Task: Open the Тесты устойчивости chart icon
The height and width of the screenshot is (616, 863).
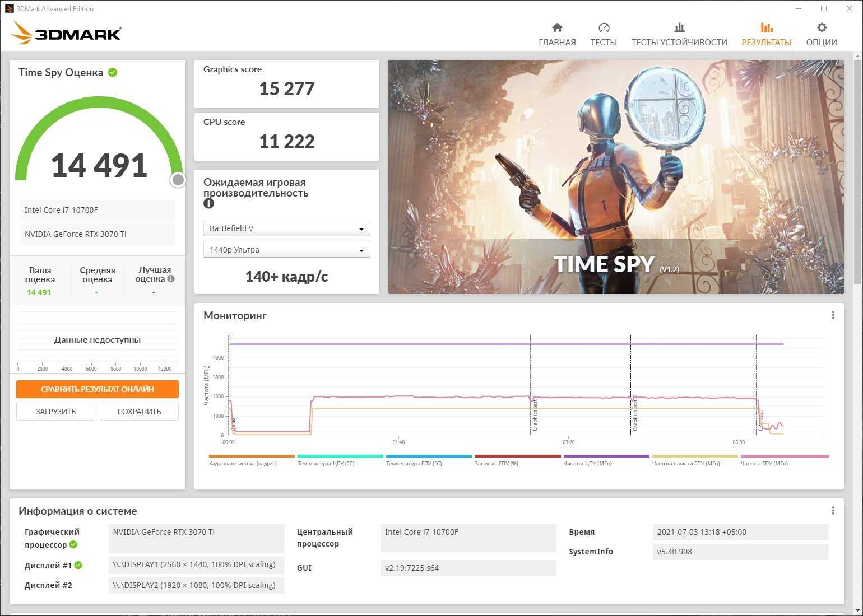Action: point(679,28)
